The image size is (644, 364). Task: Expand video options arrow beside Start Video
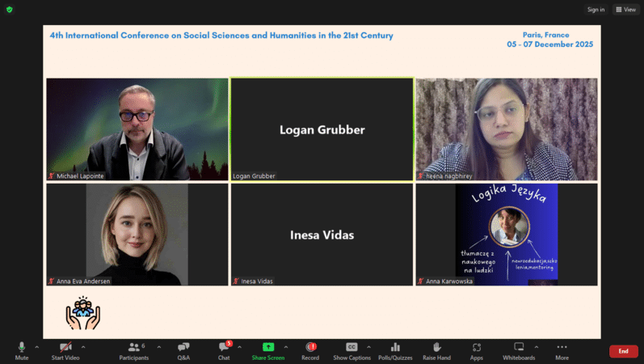(83, 347)
